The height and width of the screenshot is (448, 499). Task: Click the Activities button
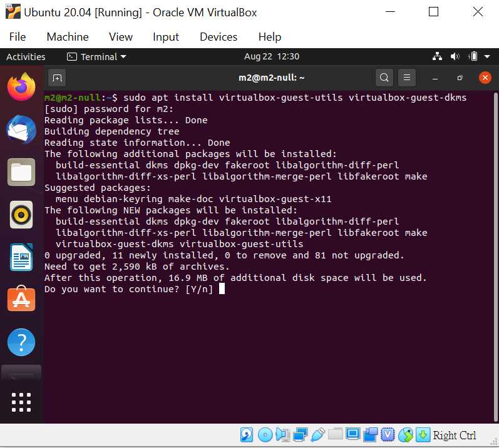26,56
